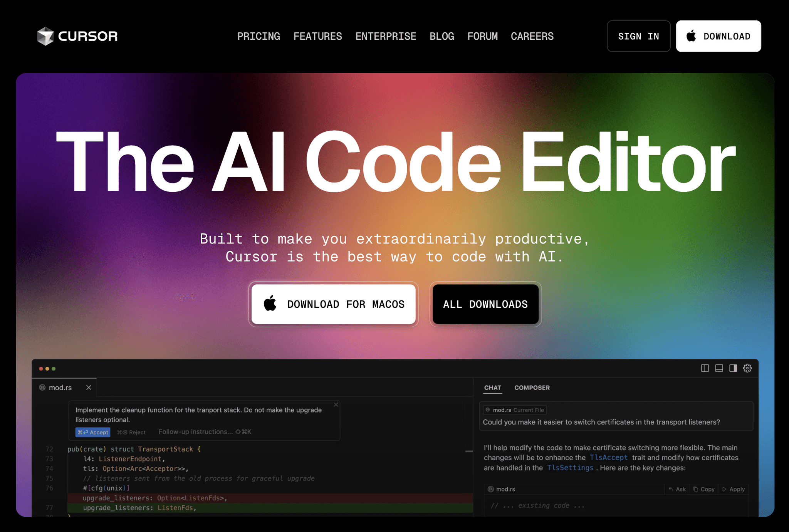Open the All Downloads button
Viewport: 789px width, 532px height.
pyautogui.click(x=485, y=304)
